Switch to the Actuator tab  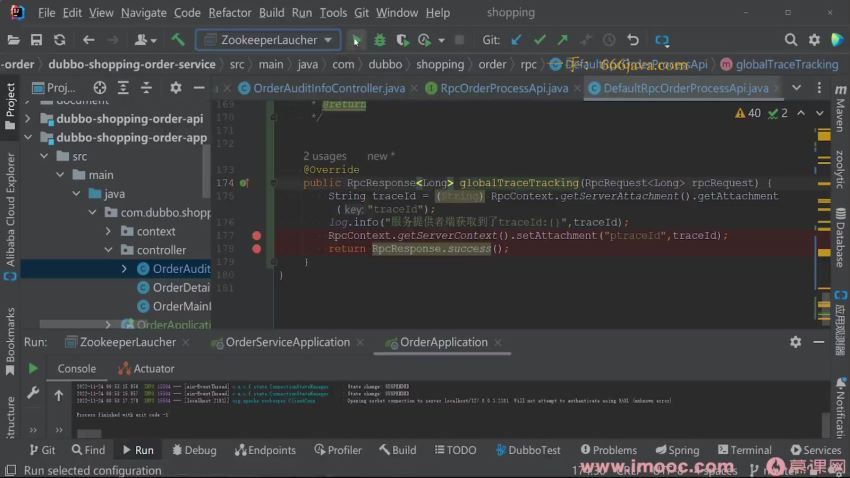tap(146, 369)
